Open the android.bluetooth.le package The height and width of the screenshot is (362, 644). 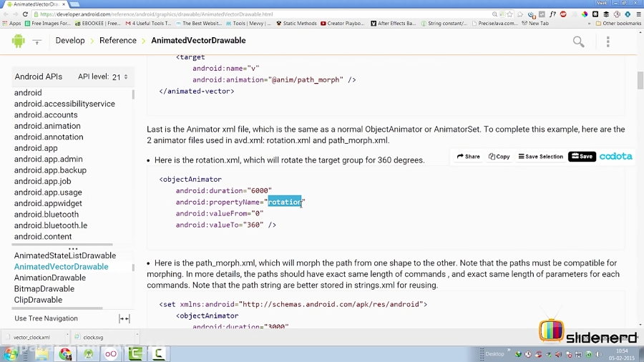coord(51,226)
